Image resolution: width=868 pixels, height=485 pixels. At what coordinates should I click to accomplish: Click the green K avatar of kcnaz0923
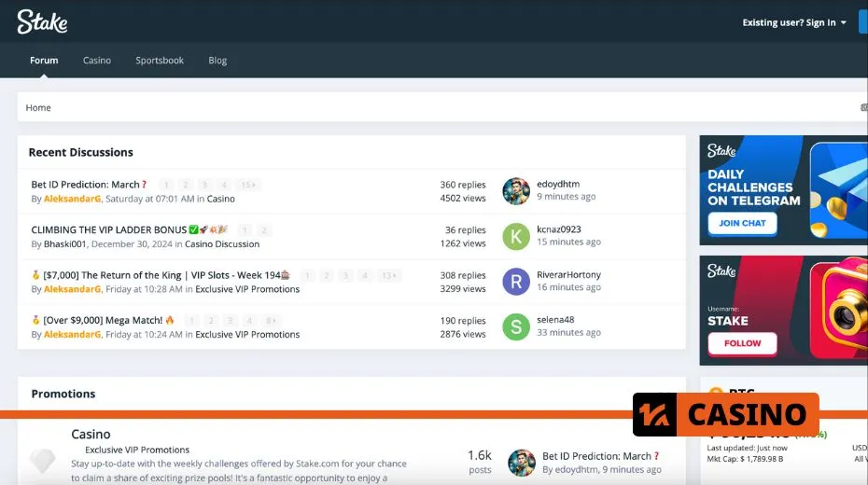coord(516,236)
